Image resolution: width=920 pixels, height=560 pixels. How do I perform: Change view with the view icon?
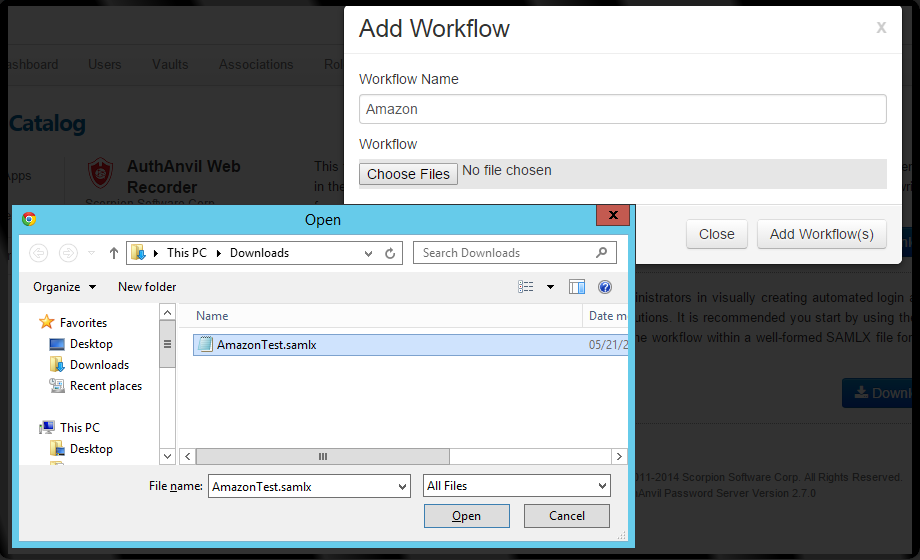click(526, 286)
